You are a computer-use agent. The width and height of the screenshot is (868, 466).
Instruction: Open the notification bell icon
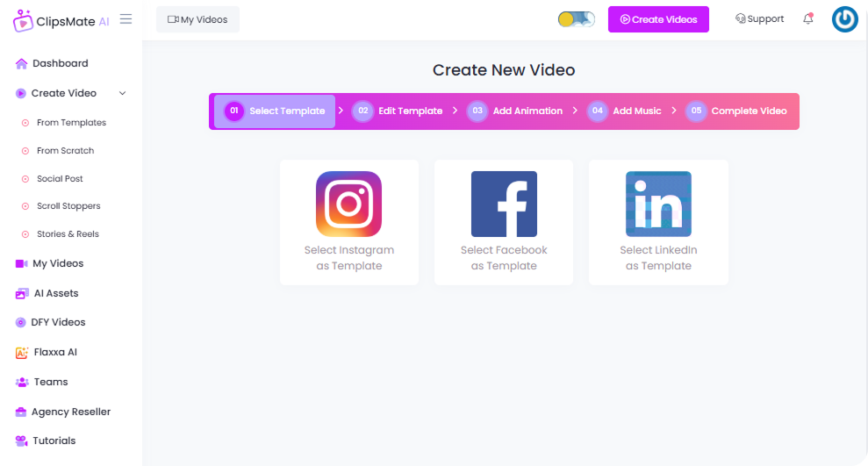click(808, 18)
